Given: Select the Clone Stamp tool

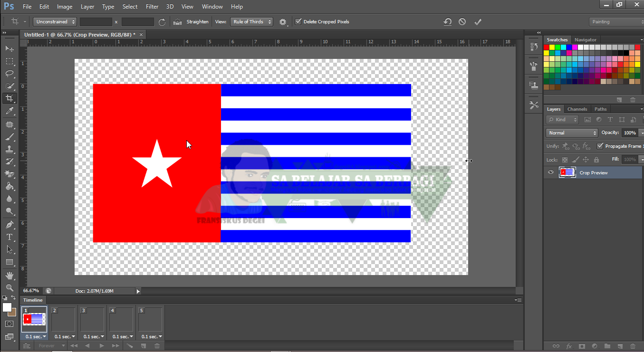Looking at the screenshot, I should pyautogui.click(x=10, y=149).
